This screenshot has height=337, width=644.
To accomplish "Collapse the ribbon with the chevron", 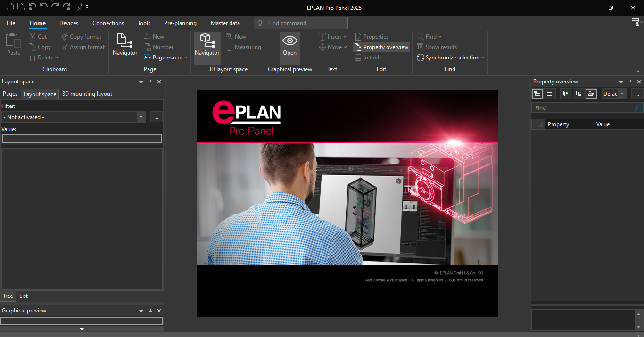I will 638,71.
